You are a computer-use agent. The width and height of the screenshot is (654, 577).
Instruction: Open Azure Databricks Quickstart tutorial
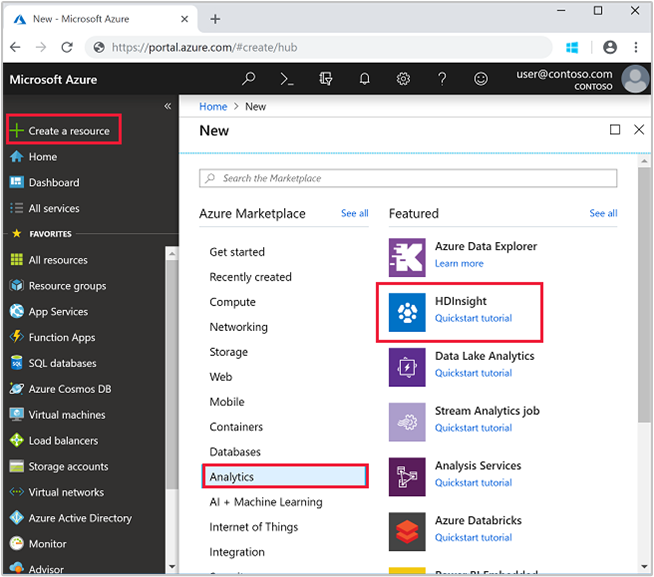point(473,537)
